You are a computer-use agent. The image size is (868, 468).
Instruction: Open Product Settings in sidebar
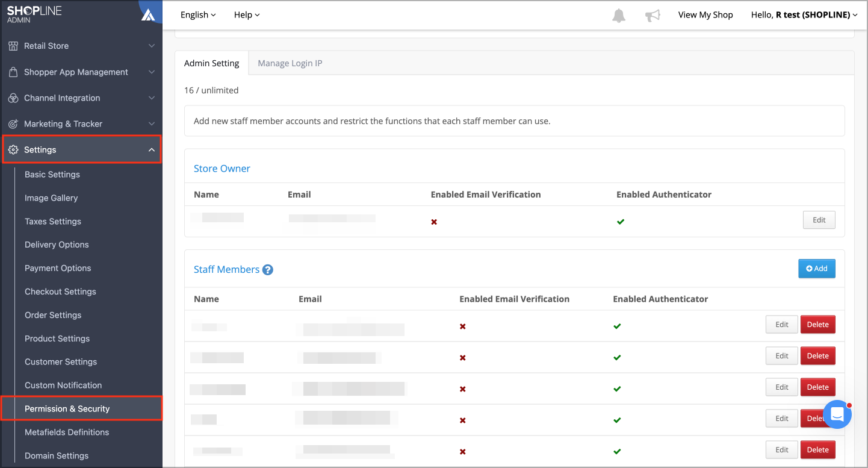coord(57,339)
